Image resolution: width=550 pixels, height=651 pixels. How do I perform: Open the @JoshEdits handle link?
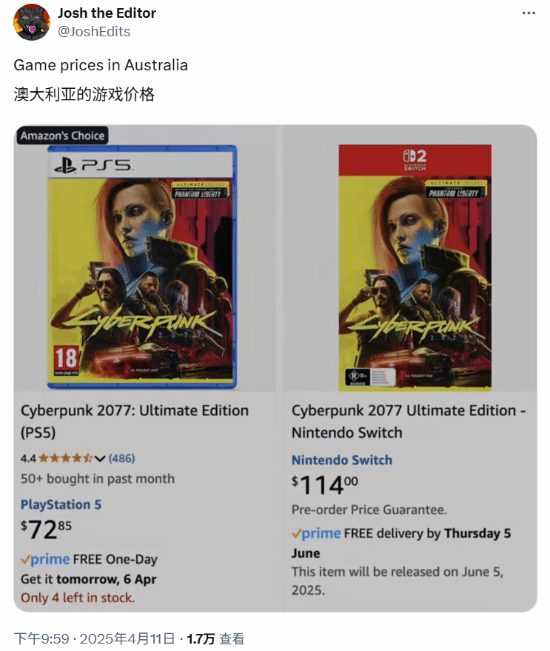[94, 32]
